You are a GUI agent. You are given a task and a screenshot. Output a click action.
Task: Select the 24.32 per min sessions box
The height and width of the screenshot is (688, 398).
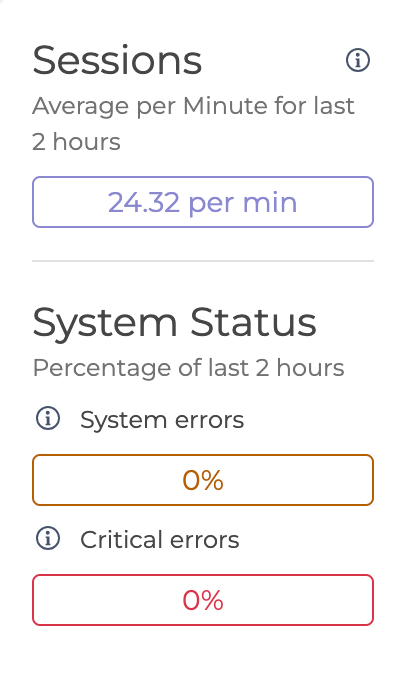pyautogui.click(x=203, y=202)
